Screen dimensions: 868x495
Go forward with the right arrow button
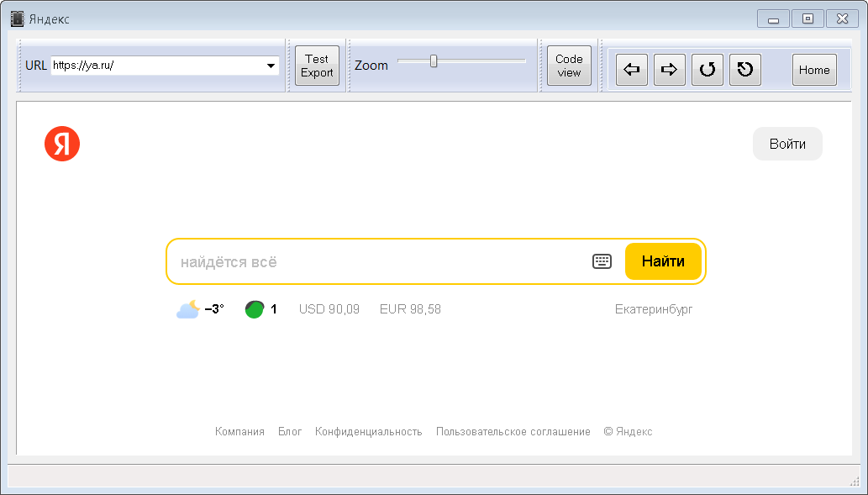669,70
